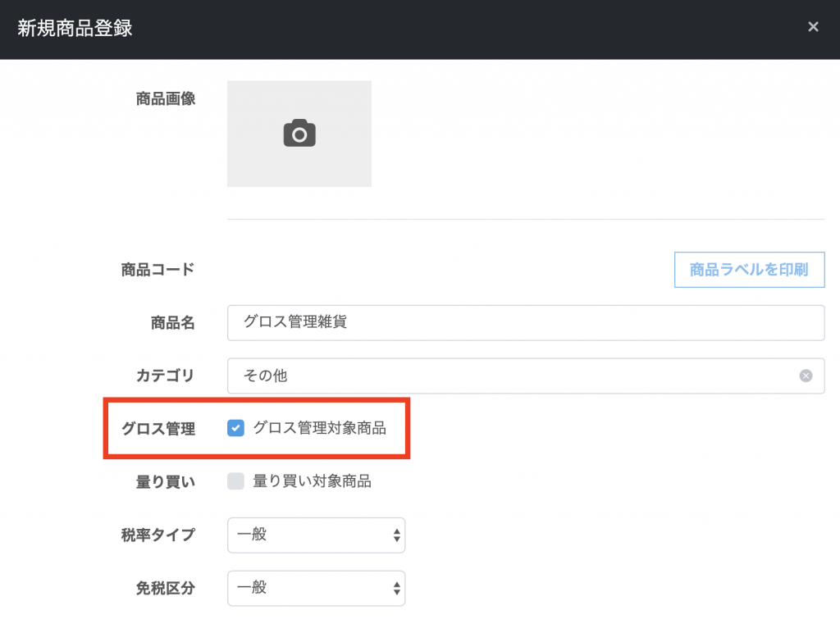Click the カテゴリ field label
Viewport: 840px width, 633px height.
165,376
